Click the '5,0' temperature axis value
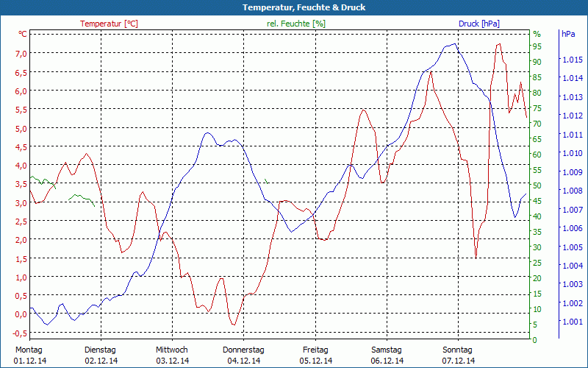 click(21, 128)
